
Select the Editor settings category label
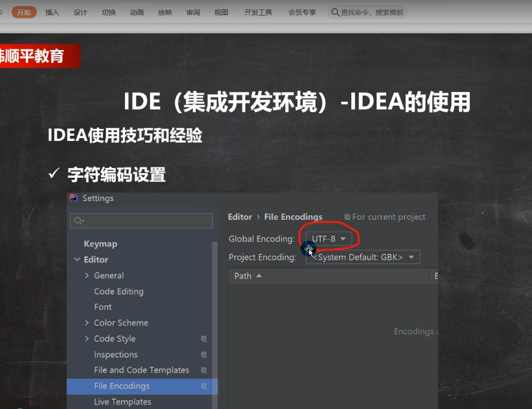96,259
